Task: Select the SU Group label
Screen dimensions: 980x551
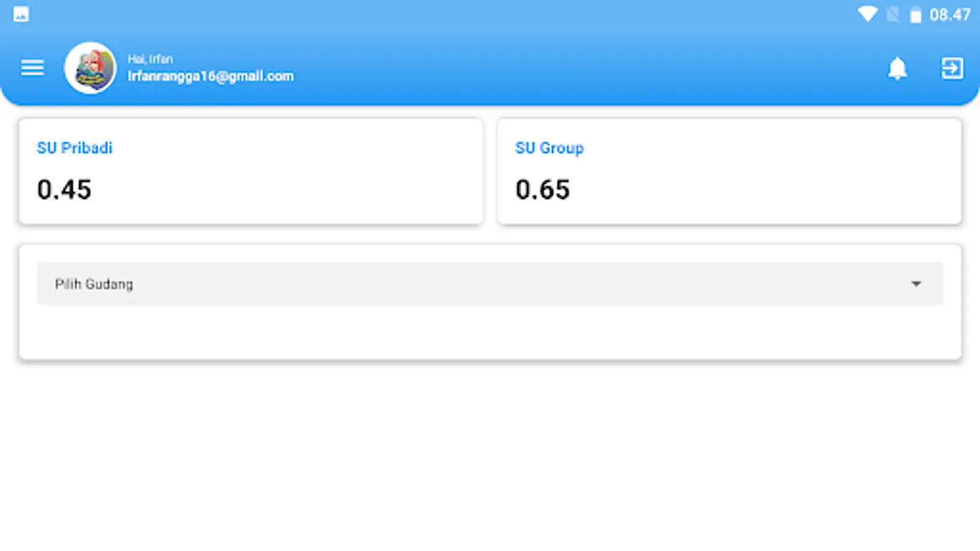Action: pyautogui.click(x=549, y=148)
